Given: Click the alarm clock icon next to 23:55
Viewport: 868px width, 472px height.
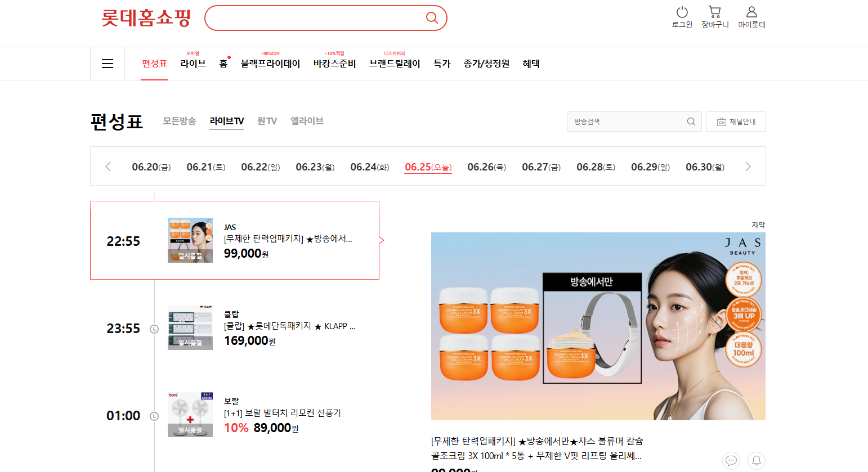Looking at the screenshot, I should coord(154,329).
